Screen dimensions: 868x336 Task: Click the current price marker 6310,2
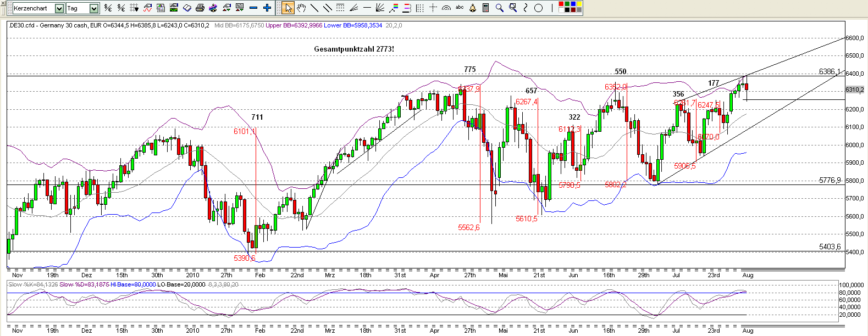click(855, 89)
